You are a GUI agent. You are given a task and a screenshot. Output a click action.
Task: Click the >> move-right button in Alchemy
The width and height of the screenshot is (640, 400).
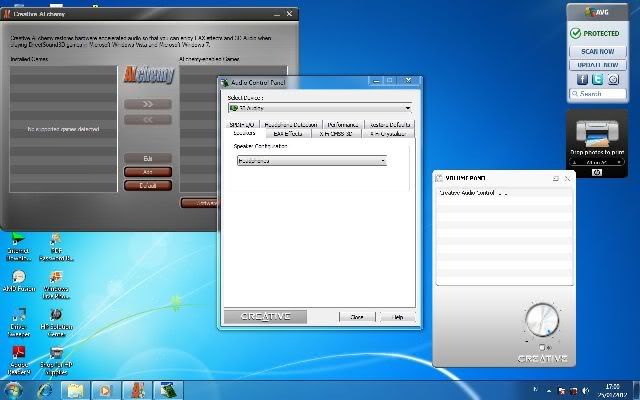(148, 104)
